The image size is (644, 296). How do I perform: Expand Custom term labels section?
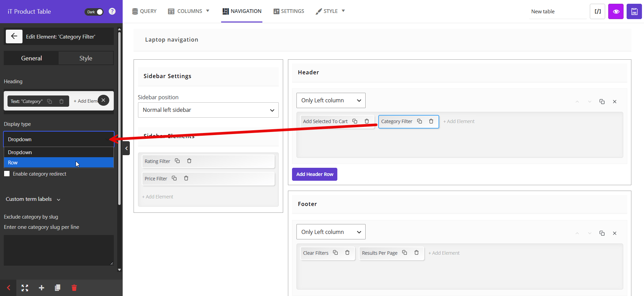tap(33, 199)
